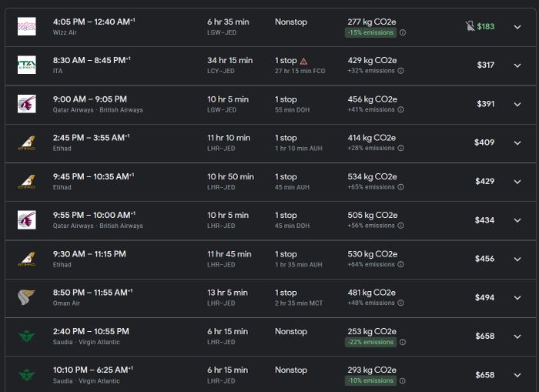
Task: Click the -10% emissions badge on Saudia flight
Action: 370,380
